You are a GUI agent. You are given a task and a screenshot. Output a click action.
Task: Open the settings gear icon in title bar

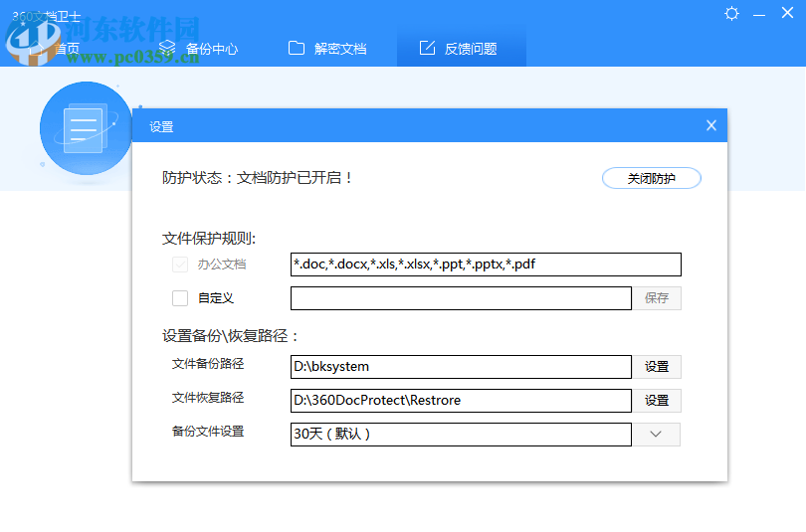pos(732,13)
